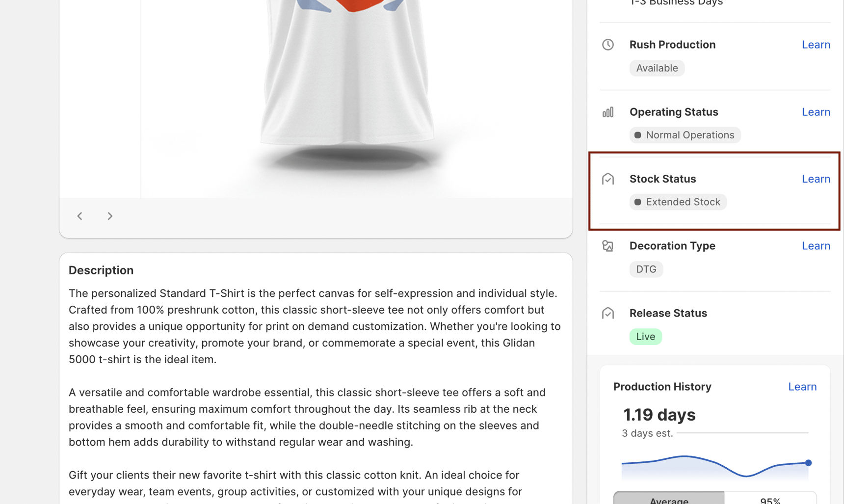Click the Available rush production badge
Screen dimensions: 844x504
pos(657,68)
